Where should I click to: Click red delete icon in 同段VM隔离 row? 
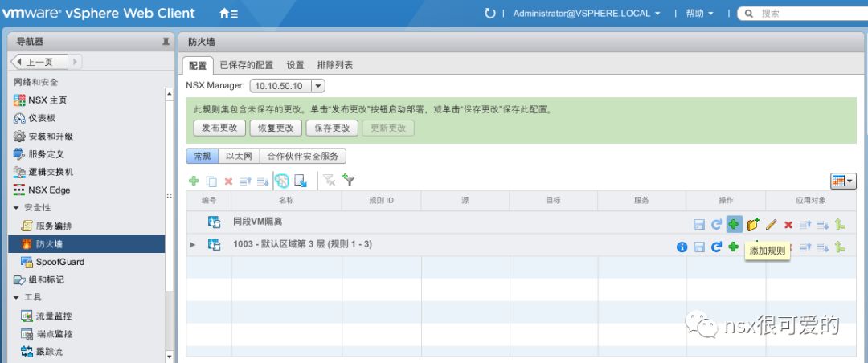pyautogui.click(x=788, y=225)
